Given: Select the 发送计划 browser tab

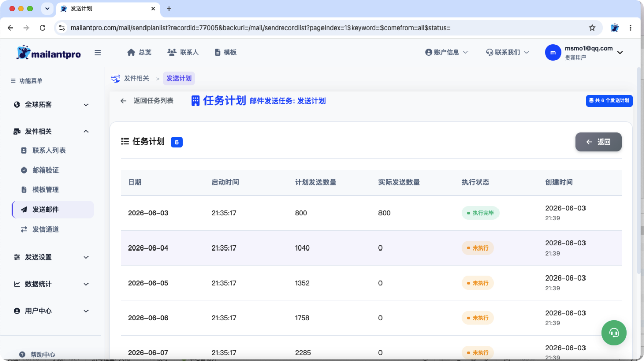Looking at the screenshot, I should point(107,9).
